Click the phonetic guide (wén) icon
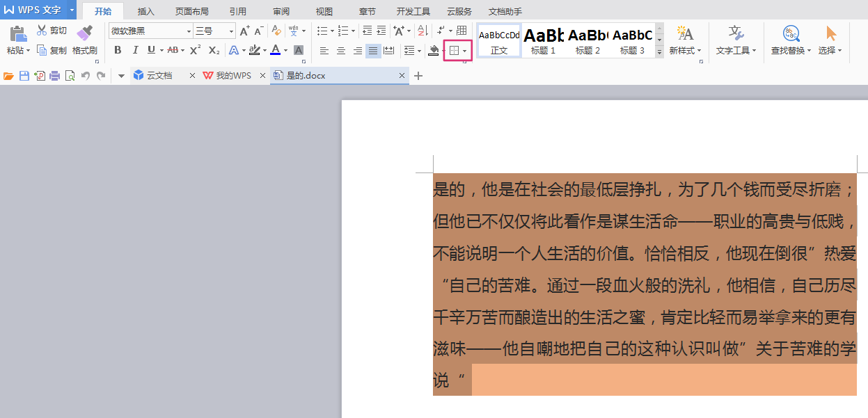This screenshot has height=418, width=868. 294,31
